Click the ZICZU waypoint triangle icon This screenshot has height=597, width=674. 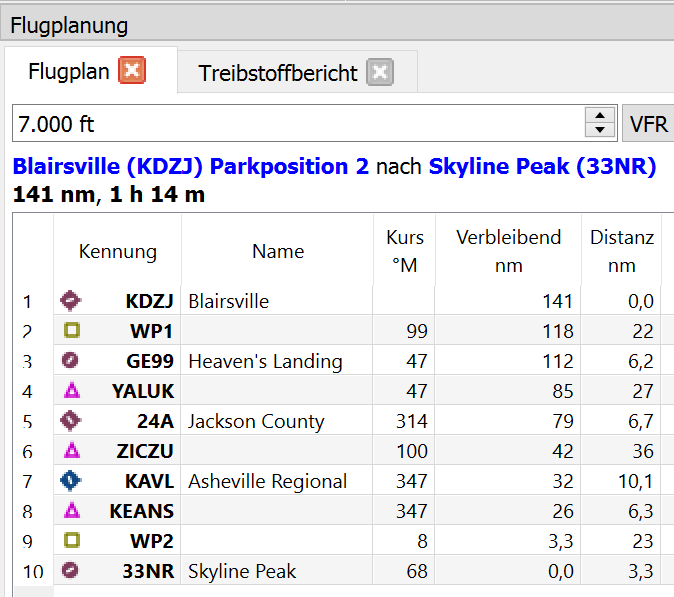click(x=72, y=451)
